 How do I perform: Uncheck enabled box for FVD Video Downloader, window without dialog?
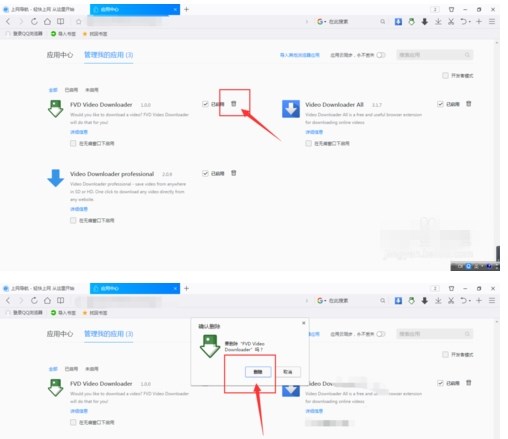click(205, 104)
